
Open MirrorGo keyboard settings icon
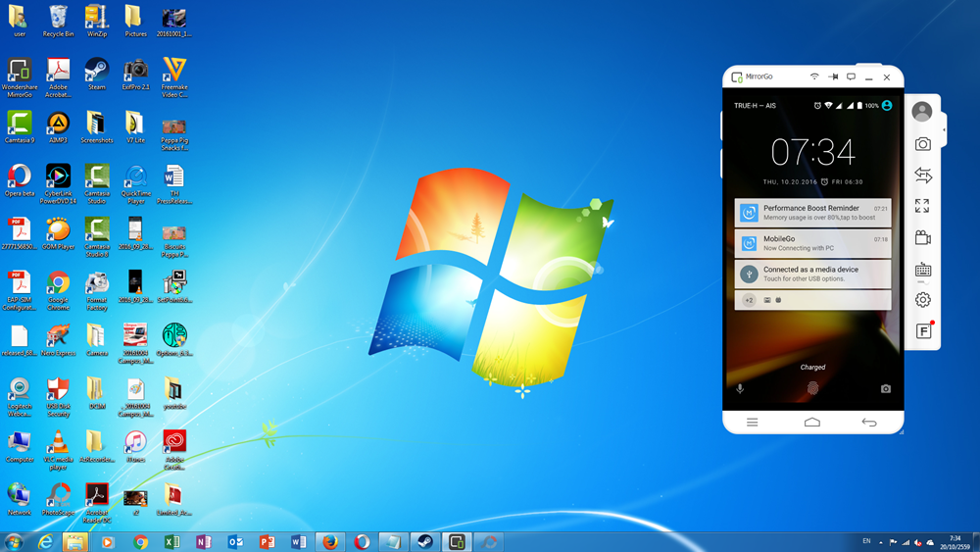(923, 270)
